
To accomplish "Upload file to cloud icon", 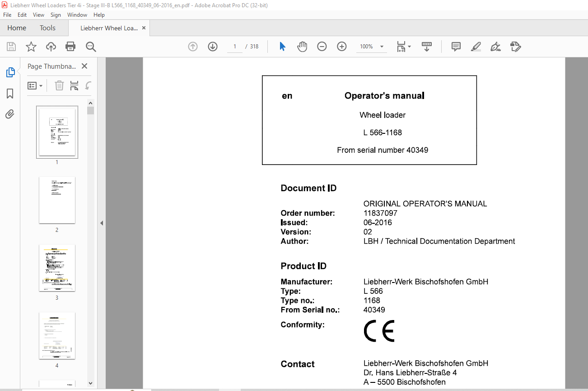I will [x=51, y=47].
